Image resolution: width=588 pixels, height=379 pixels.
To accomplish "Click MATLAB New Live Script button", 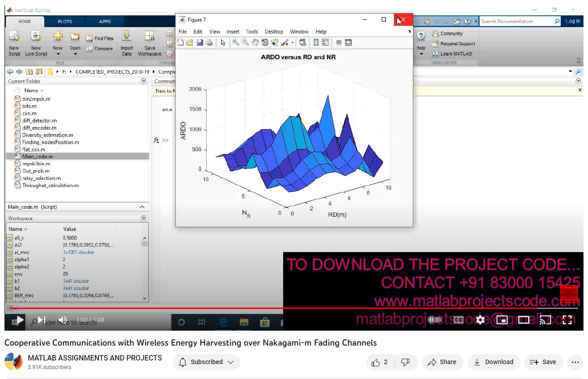I will [36, 43].
